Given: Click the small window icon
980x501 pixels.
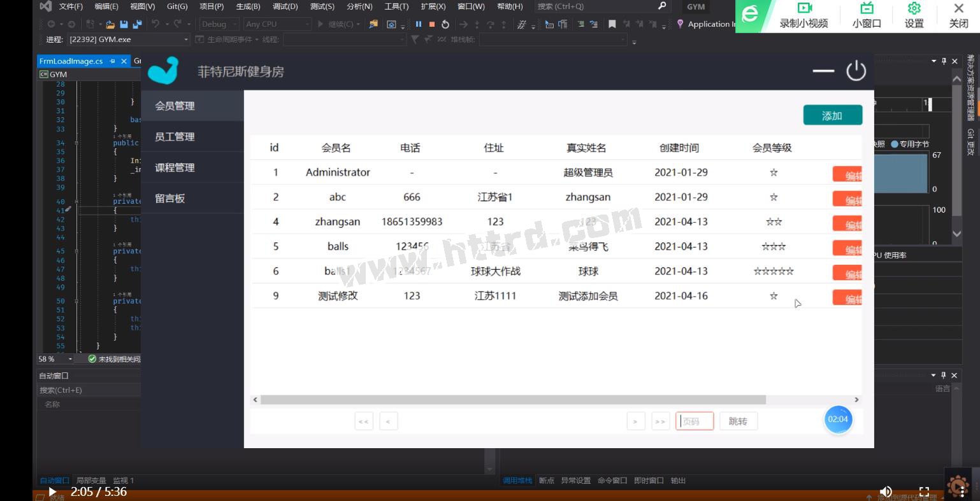Looking at the screenshot, I should (x=867, y=8).
